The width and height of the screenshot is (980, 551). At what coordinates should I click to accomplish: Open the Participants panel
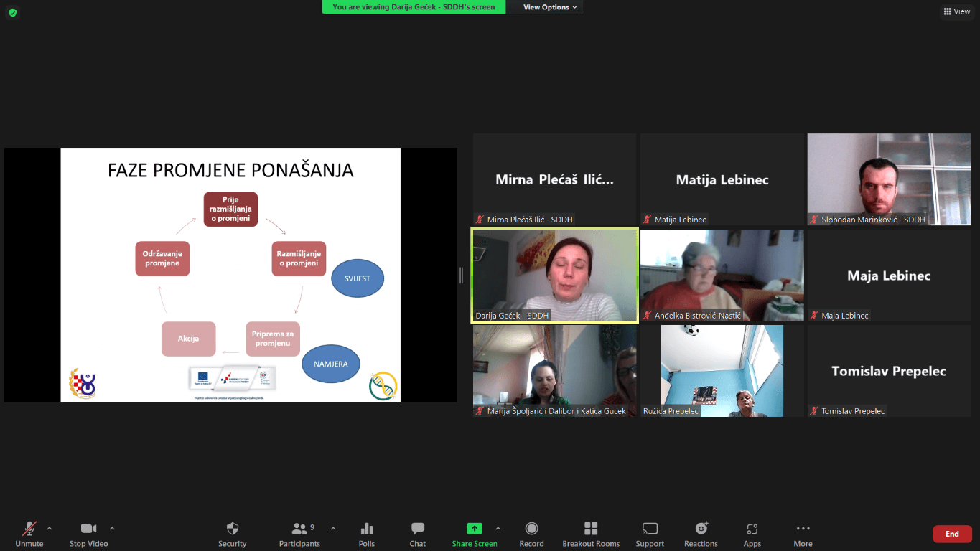(299, 534)
